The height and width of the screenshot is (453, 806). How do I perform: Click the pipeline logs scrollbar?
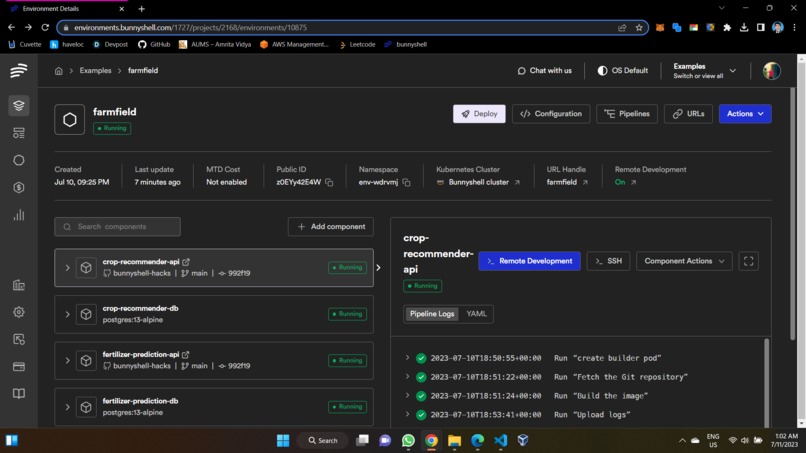766,381
